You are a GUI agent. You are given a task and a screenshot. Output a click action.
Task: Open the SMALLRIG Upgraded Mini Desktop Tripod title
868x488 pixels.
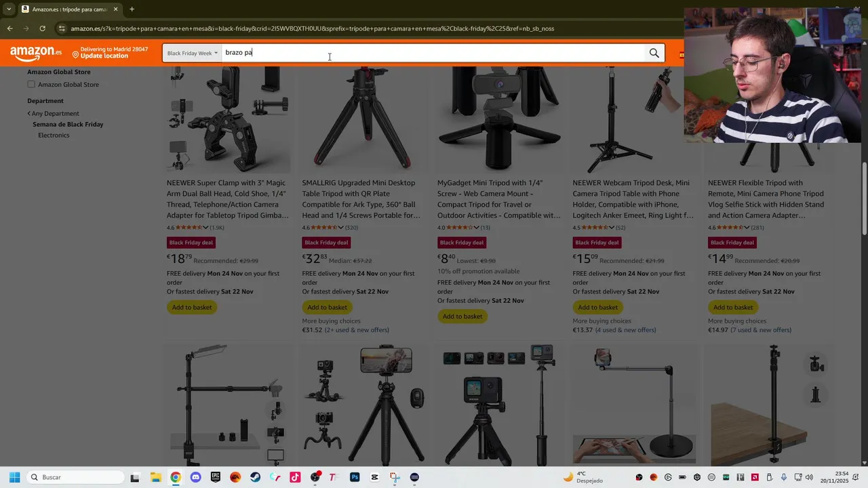coord(361,199)
